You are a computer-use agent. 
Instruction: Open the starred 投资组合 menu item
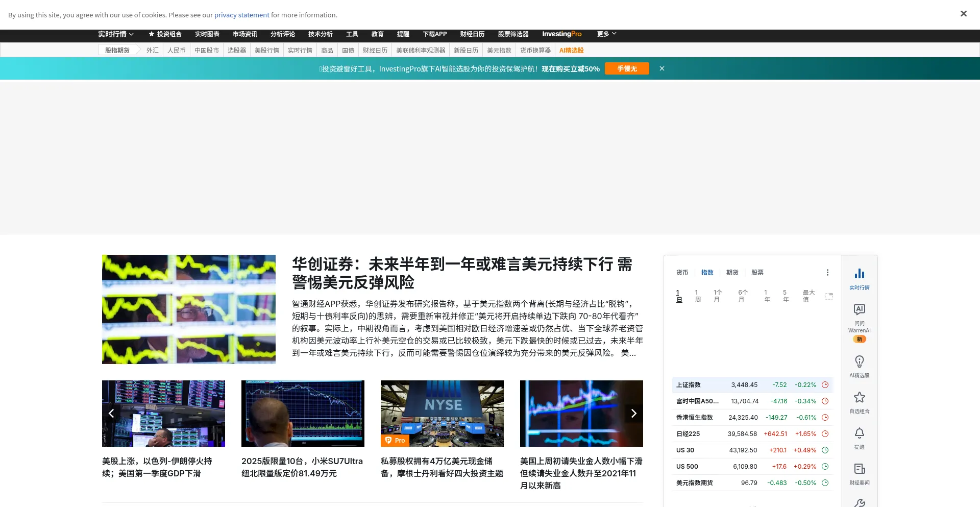pyautogui.click(x=165, y=34)
